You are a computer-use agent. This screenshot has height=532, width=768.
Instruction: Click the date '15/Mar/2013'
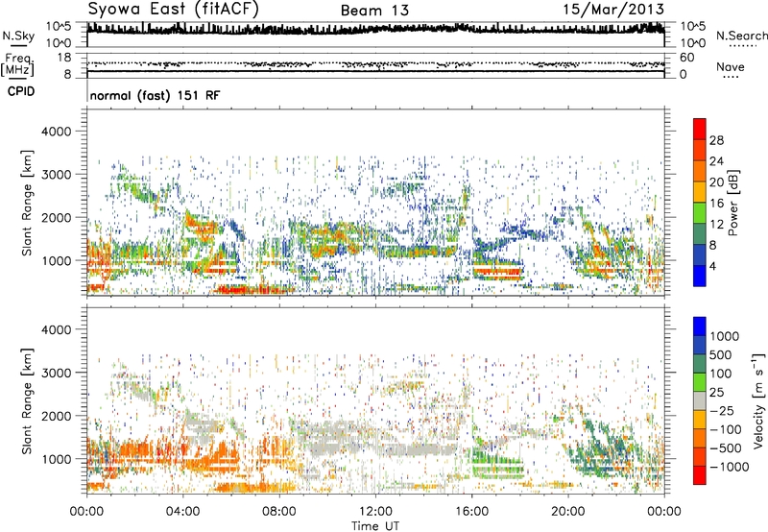[613, 10]
